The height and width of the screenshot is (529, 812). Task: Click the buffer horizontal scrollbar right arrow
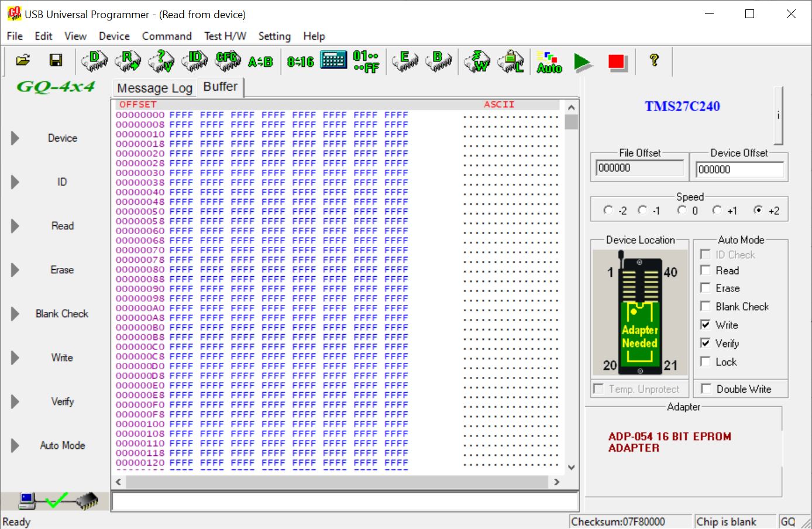(557, 482)
